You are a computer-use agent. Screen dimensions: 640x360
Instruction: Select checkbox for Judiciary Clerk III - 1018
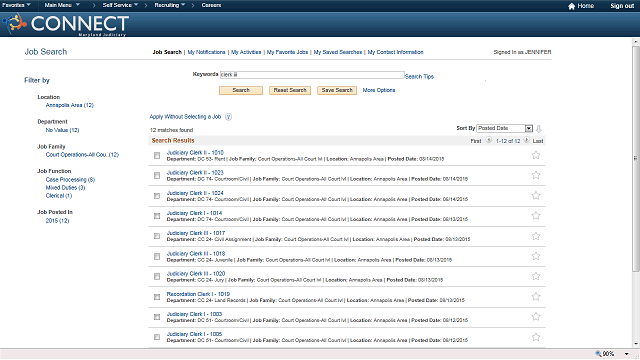(x=157, y=256)
